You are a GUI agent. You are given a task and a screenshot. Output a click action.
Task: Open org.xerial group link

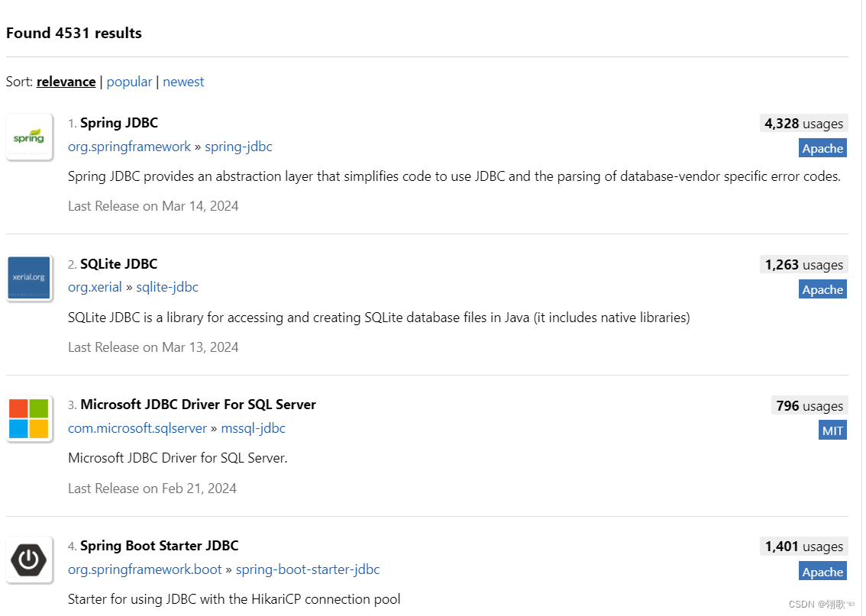click(x=95, y=287)
